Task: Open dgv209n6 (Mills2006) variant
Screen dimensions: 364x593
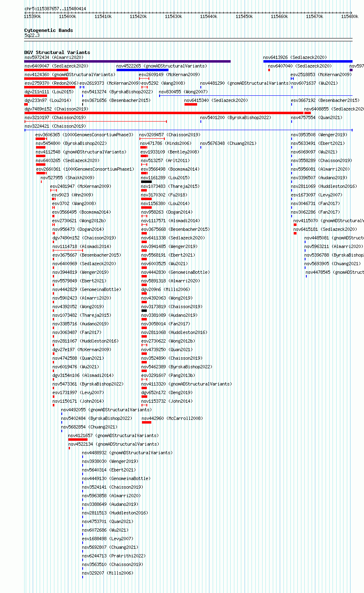Action: [x=166, y=290]
